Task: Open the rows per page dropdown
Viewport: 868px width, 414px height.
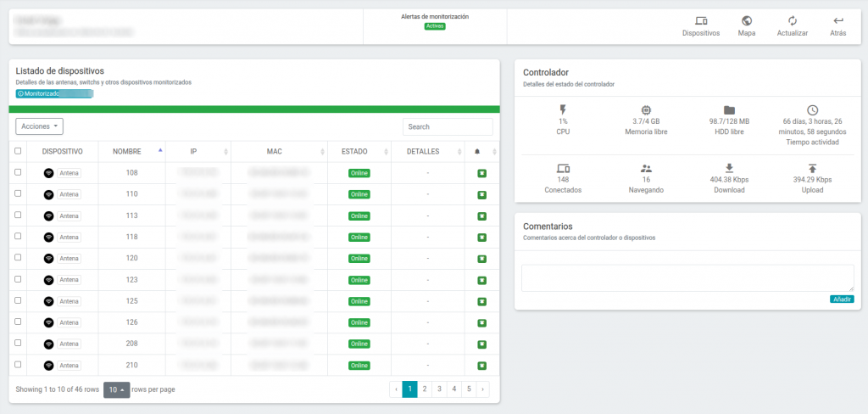Action: [117, 389]
